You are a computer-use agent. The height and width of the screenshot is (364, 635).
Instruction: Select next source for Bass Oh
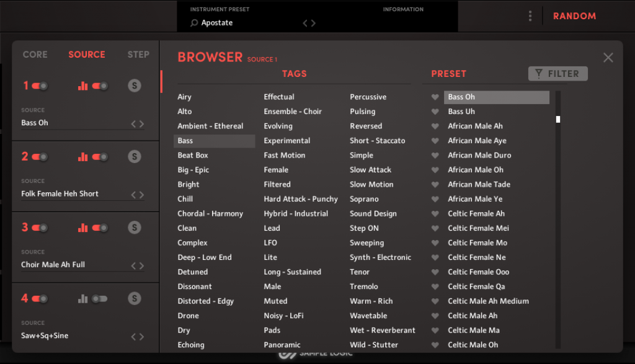[x=142, y=124]
